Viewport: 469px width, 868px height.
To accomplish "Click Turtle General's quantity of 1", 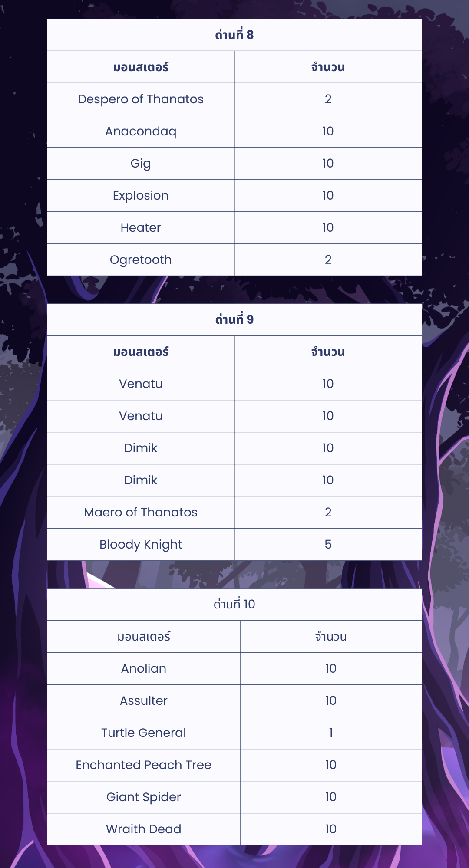I will click(x=330, y=733).
